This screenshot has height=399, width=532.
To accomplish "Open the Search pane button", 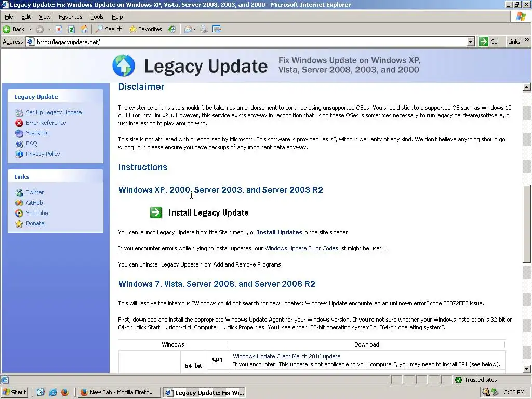I will pos(109,29).
